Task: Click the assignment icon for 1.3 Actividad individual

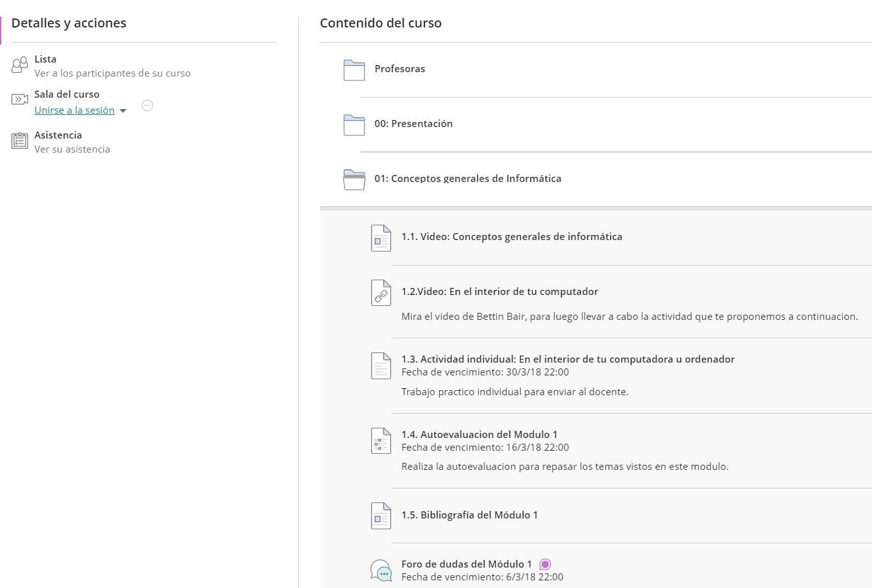Action: point(381,366)
